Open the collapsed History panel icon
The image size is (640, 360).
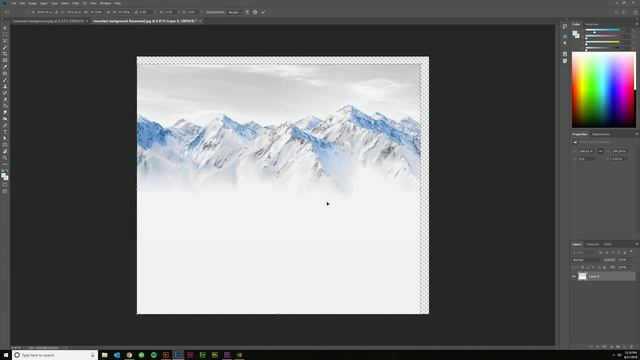[565, 27]
